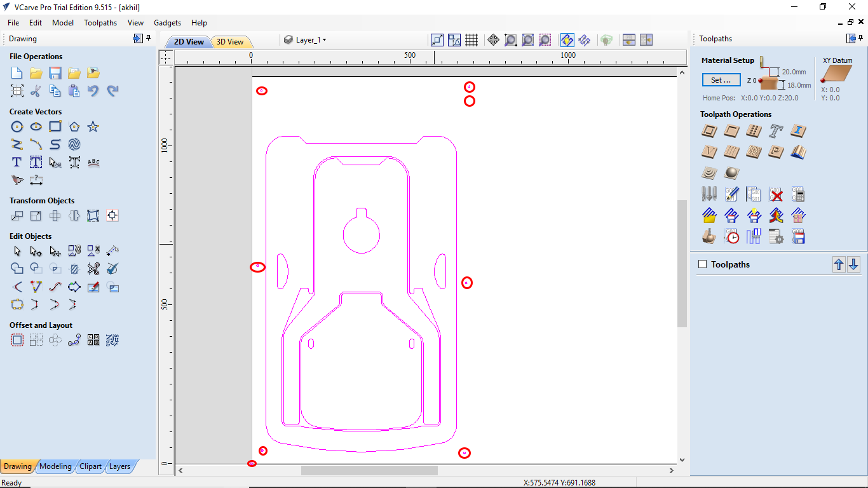Click the Pan view four-arrow icon
The height and width of the screenshot is (488, 868).
coord(493,40)
